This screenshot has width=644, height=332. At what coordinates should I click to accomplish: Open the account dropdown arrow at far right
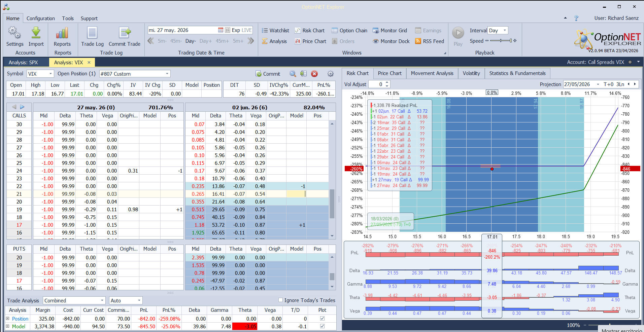(x=638, y=62)
